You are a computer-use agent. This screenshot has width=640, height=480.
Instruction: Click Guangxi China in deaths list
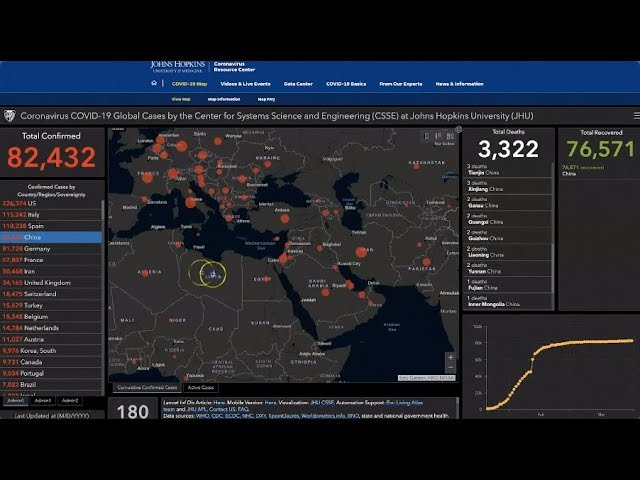[508, 219]
